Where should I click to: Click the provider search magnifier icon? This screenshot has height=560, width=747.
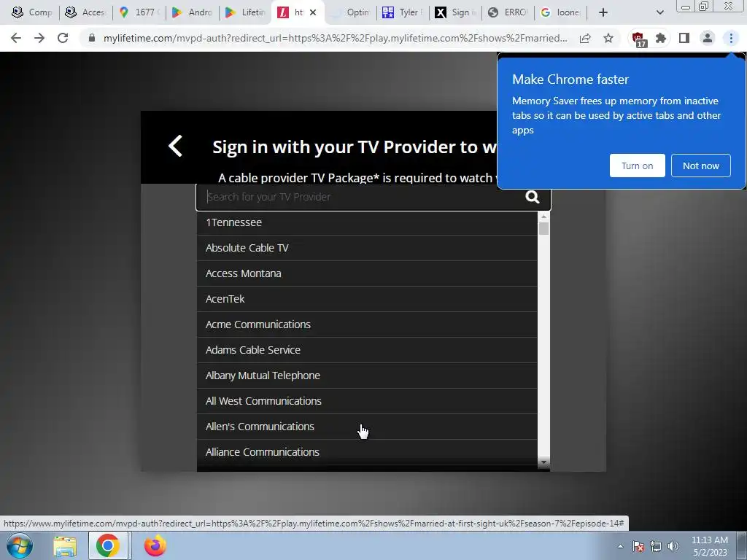[x=532, y=197]
